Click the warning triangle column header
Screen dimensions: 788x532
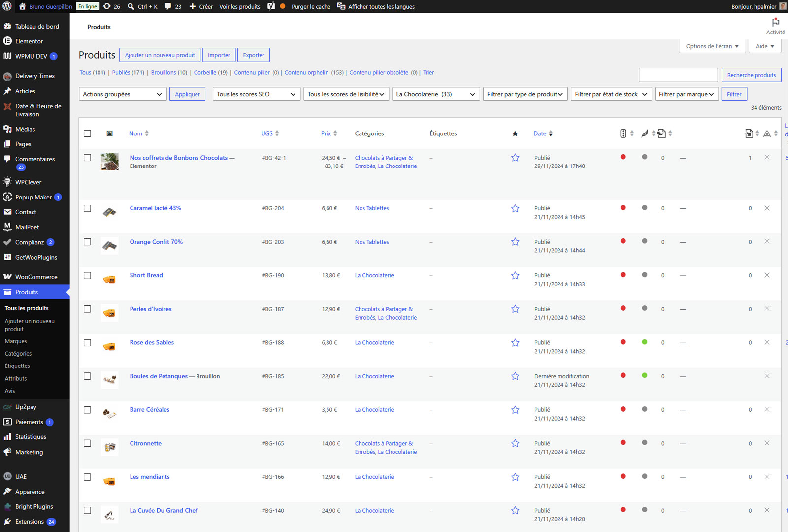tap(767, 134)
